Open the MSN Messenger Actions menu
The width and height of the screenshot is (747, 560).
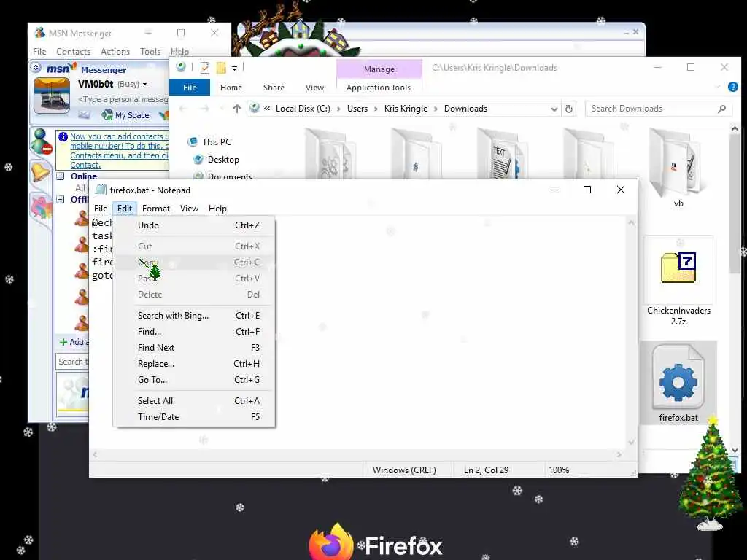pos(115,52)
